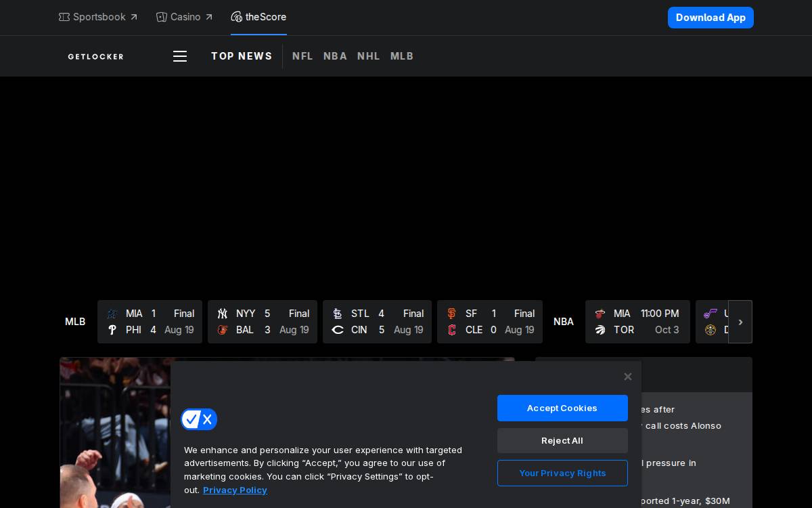The width and height of the screenshot is (812, 508).
Task: Click the Yankees team logo
Action: 223,314
